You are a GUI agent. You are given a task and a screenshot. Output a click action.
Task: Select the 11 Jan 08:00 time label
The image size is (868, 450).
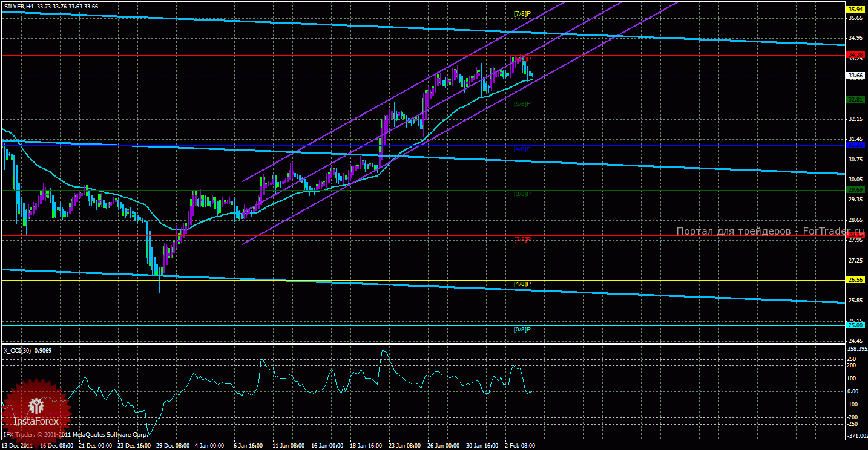pos(288,446)
